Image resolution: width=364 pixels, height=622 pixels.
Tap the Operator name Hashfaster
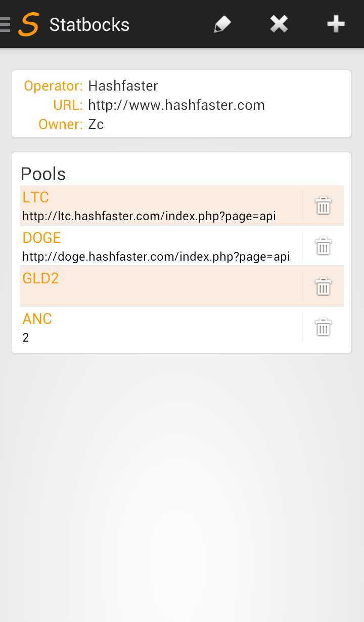click(x=123, y=86)
